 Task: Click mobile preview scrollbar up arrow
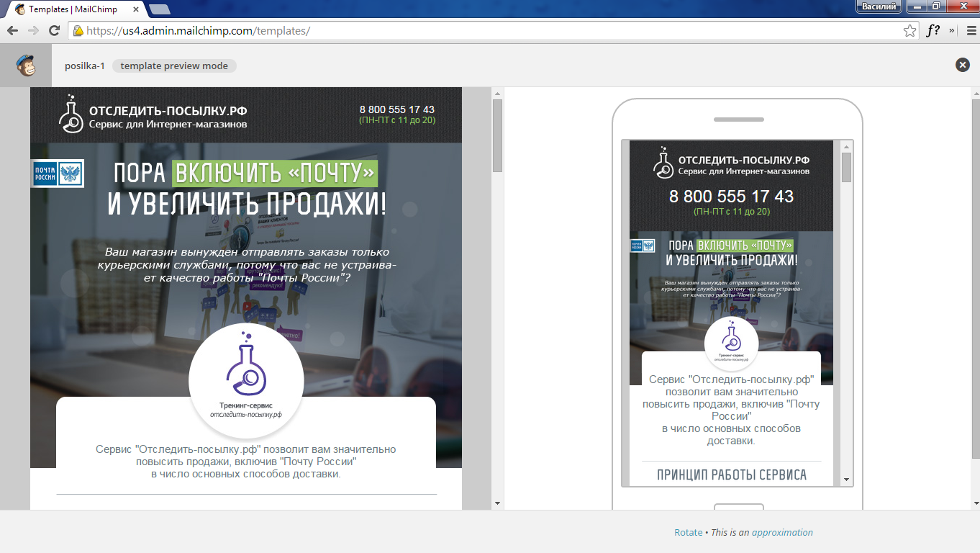click(847, 146)
